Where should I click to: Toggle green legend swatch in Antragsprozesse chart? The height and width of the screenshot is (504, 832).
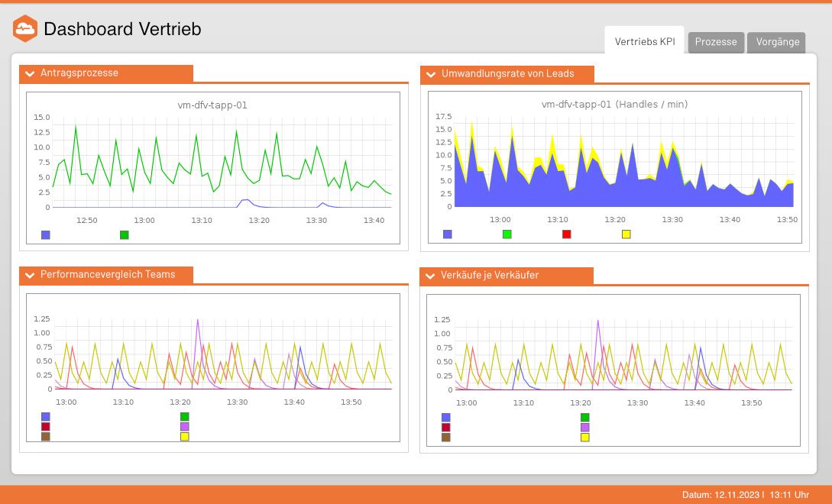[125, 234]
